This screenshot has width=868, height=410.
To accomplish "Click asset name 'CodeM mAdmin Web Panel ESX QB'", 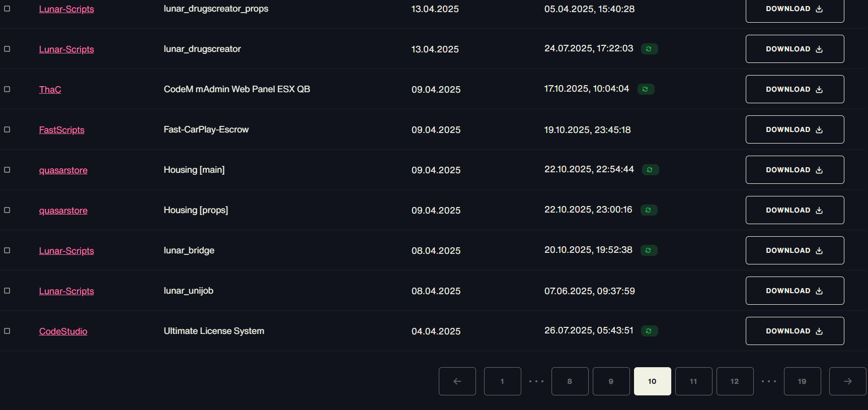I will [237, 89].
